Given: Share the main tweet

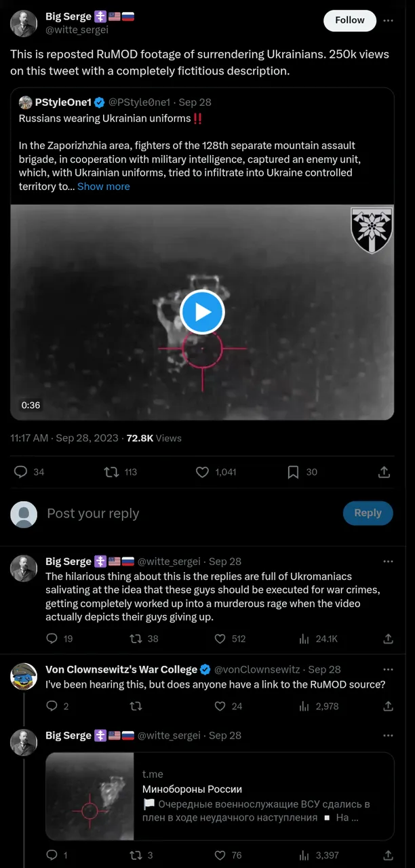Looking at the screenshot, I should point(384,472).
